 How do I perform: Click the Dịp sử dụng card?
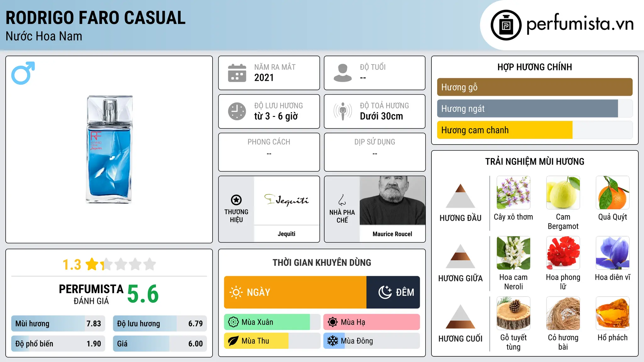click(375, 152)
